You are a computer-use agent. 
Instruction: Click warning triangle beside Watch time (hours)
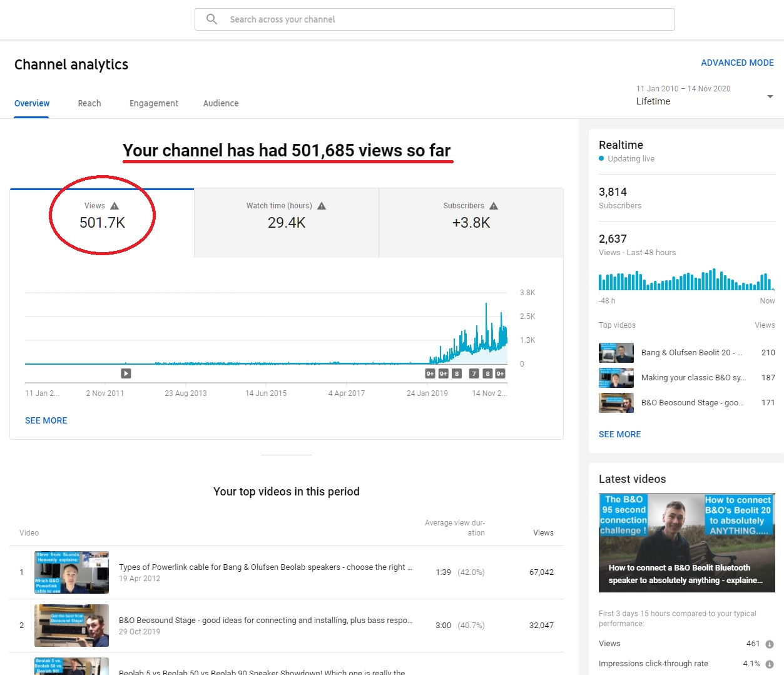(322, 206)
